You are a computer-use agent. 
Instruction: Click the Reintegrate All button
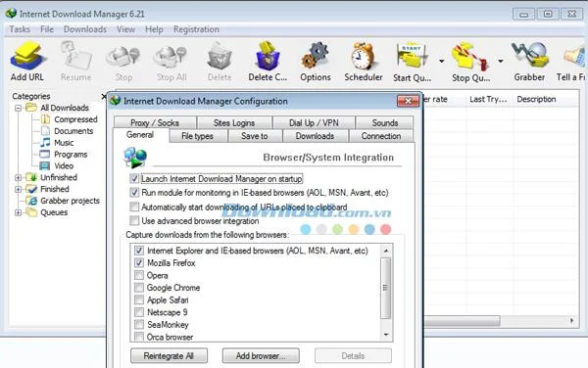point(169,355)
